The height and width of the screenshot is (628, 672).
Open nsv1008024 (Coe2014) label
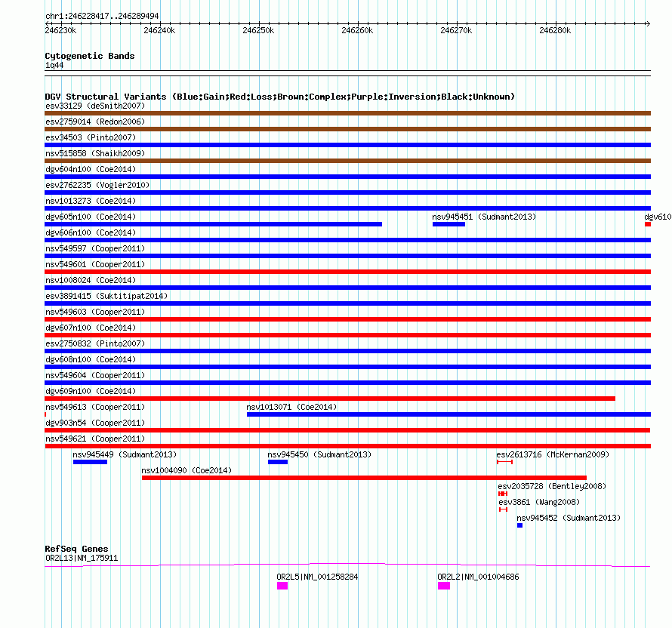pos(91,280)
